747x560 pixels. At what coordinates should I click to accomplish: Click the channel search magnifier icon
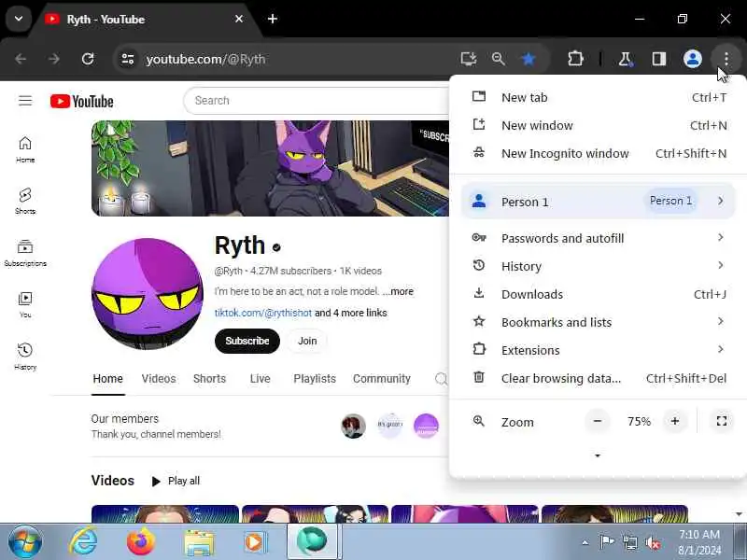[441, 379]
